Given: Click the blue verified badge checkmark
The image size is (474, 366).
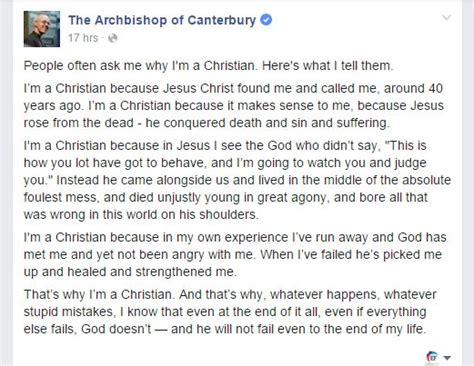Looking at the screenshot, I should click(266, 20).
